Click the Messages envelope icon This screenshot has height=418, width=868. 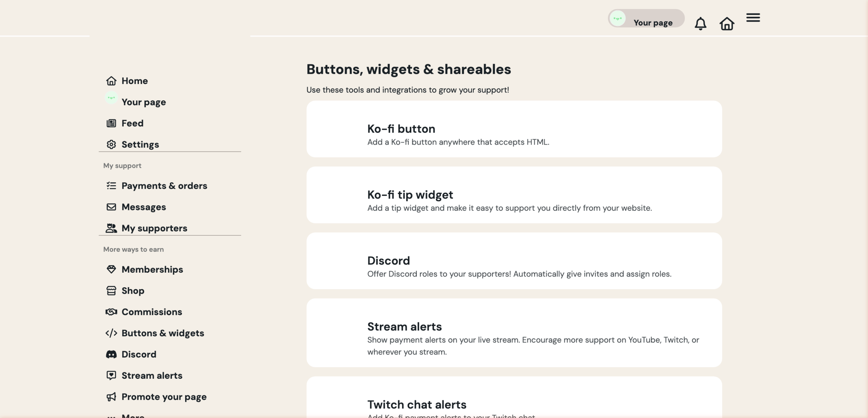point(111,207)
